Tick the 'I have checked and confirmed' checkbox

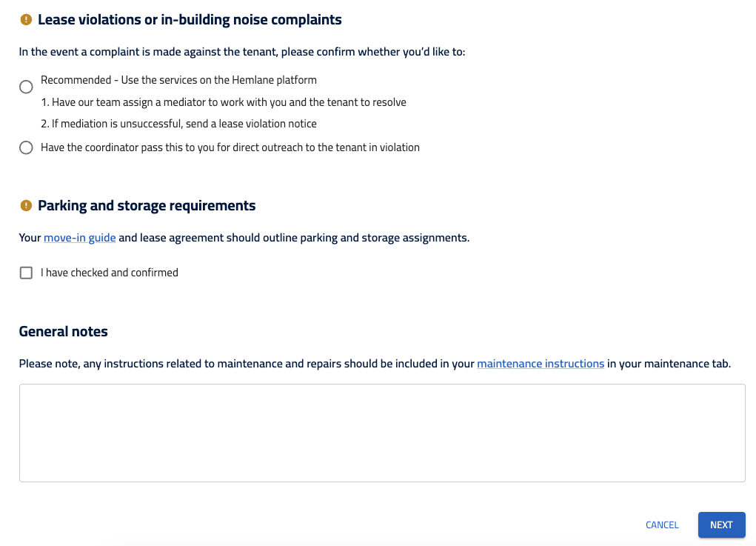pos(26,273)
